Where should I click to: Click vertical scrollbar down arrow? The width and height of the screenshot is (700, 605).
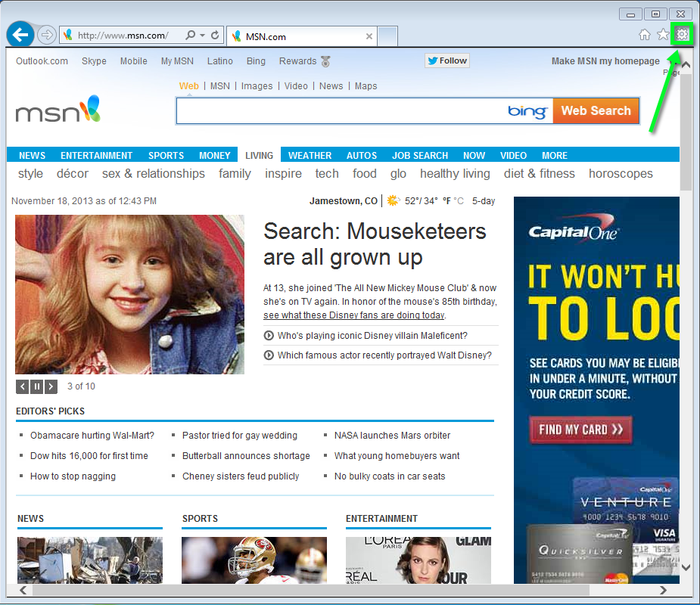point(686,568)
